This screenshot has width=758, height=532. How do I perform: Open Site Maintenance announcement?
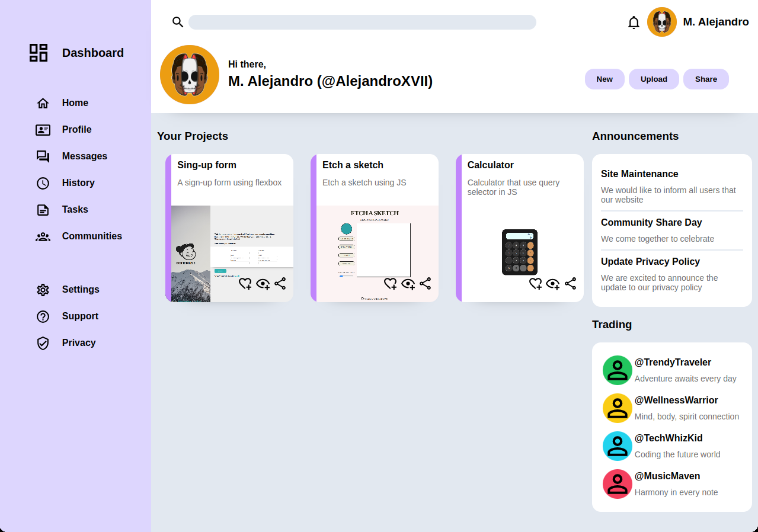point(639,174)
